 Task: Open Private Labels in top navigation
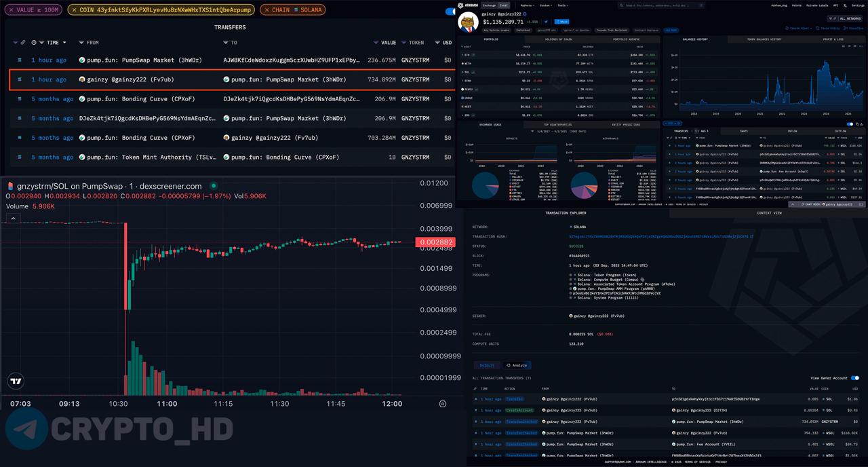(x=817, y=5)
